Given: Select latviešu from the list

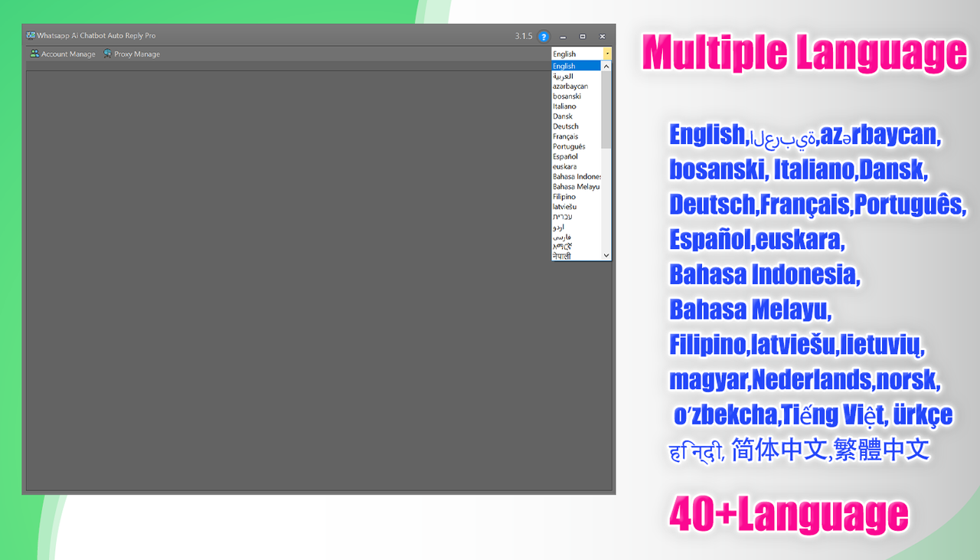Looking at the screenshot, I should click(577, 207).
